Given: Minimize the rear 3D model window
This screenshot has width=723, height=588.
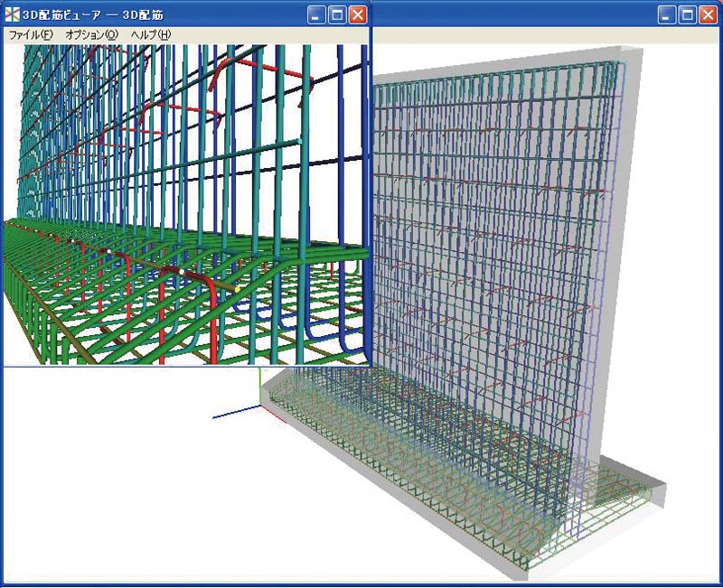Looking at the screenshot, I should tap(666, 14).
